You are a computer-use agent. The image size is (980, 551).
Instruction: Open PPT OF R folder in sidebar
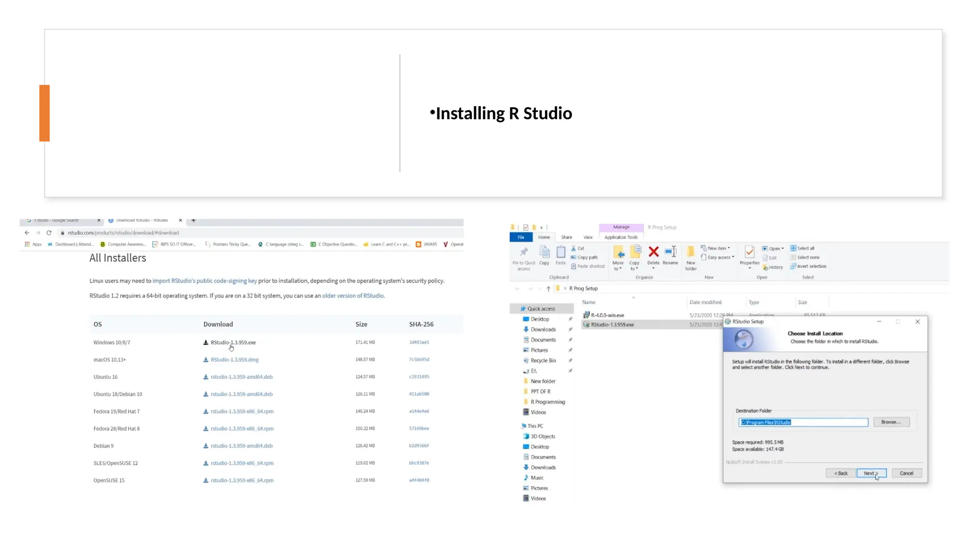pyautogui.click(x=541, y=392)
